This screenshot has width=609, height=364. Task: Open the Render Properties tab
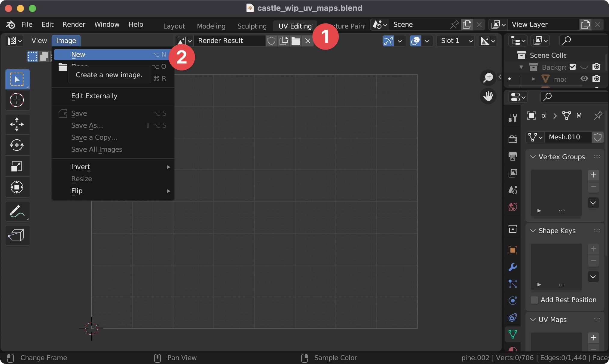(513, 139)
